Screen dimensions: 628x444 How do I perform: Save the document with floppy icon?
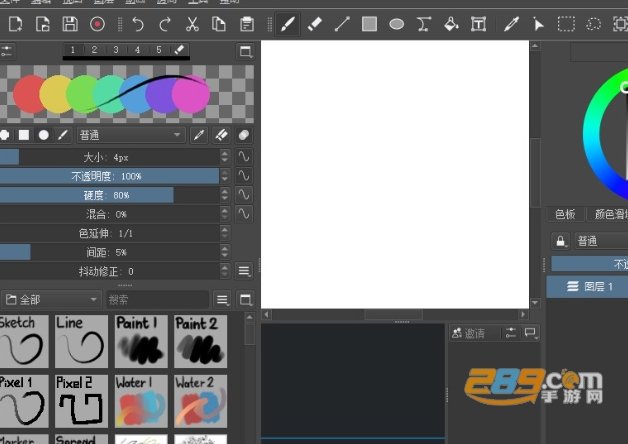click(70, 24)
